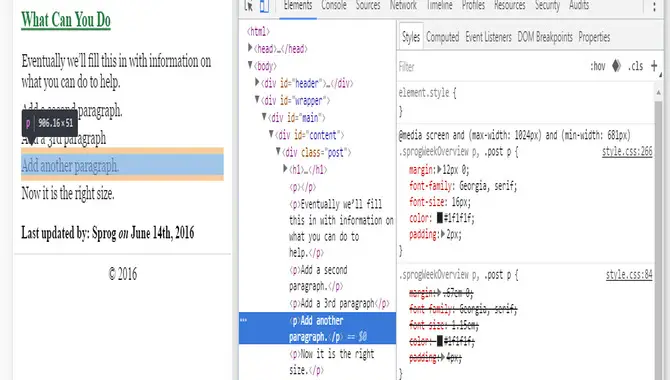
Task: Expand struck-through margin .67em shorthand
Action: [438, 293]
